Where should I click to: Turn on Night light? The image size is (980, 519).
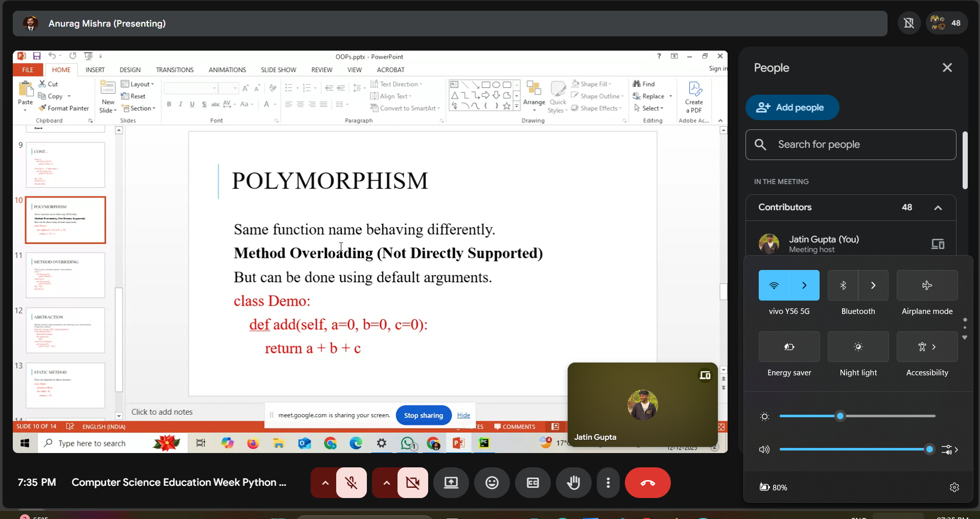point(858,347)
